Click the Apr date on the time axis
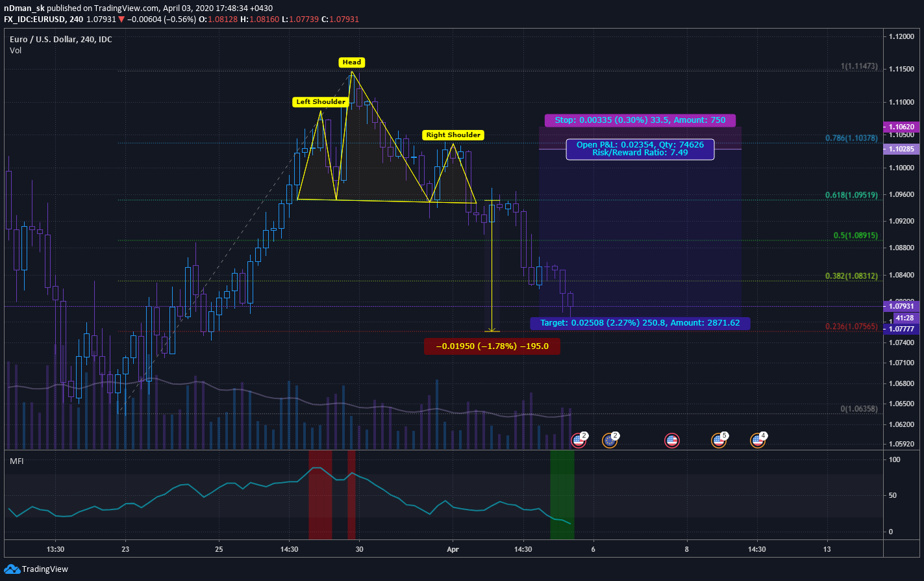 (453, 549)
